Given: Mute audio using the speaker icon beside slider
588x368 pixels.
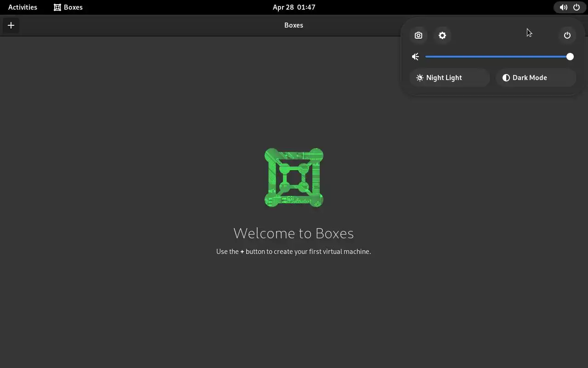Looking at the screenshot, I should 415,57.
